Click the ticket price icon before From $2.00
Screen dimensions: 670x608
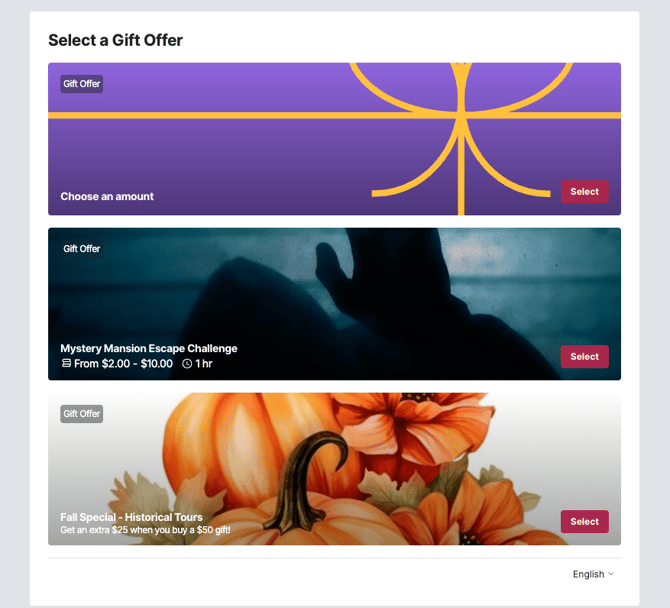click(66, 363)
